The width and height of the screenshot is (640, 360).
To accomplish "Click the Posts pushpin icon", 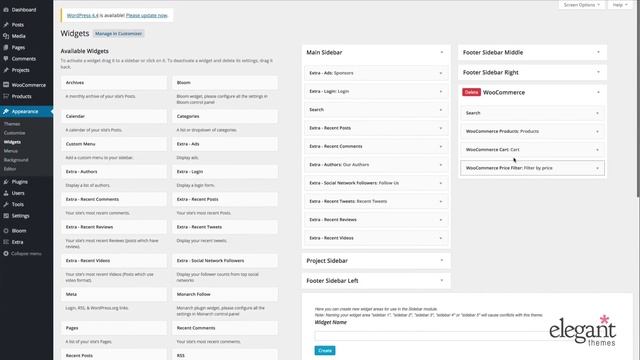I will (6, 24).
